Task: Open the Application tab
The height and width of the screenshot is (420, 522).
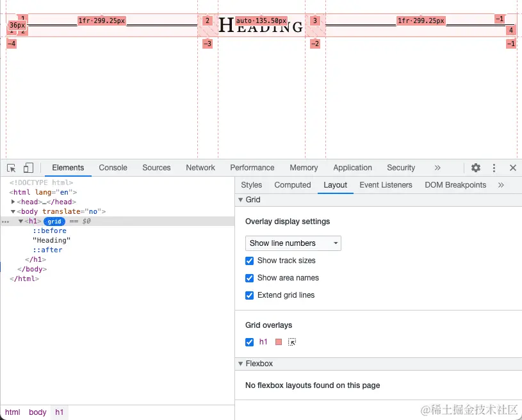Action: (x=352, y=168)
